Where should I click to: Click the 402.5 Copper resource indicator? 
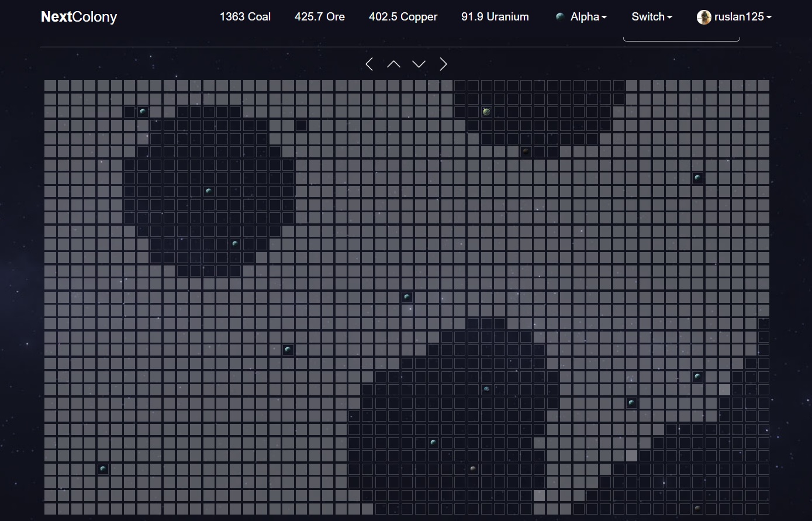[x=403, y=17]
